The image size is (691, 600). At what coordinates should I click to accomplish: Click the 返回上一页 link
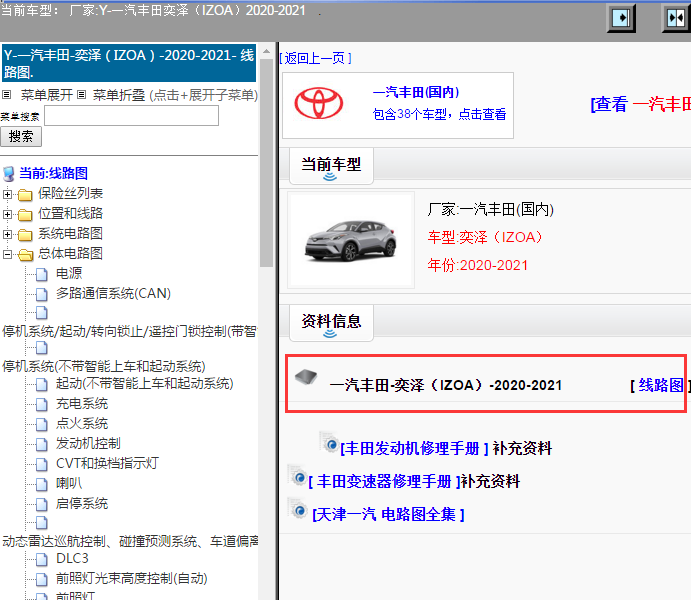click(x=316, y=58)
